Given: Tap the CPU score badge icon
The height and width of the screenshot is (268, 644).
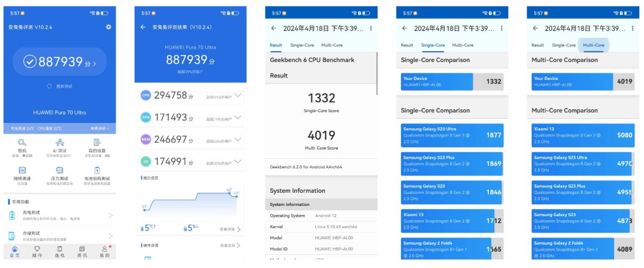Looking at the screenshot, I should [145, 96].
